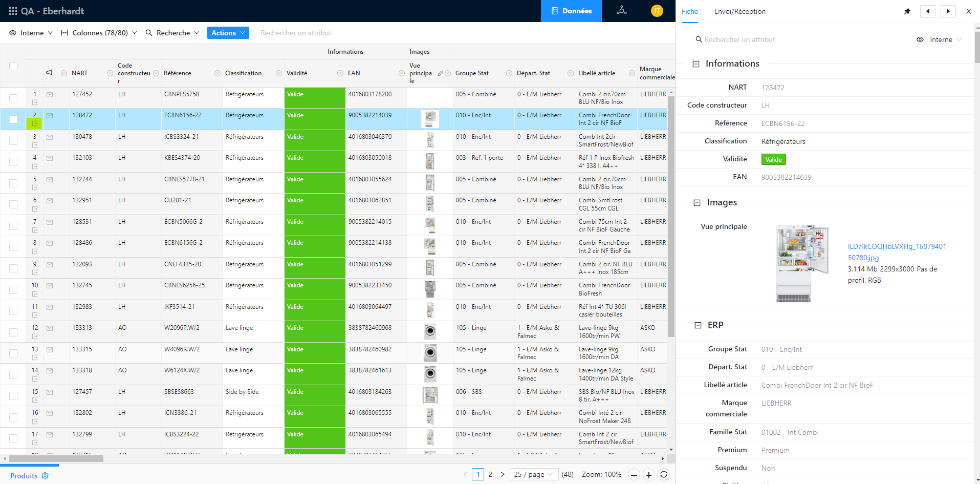Go to next record with right arrow

coord(948,11)
